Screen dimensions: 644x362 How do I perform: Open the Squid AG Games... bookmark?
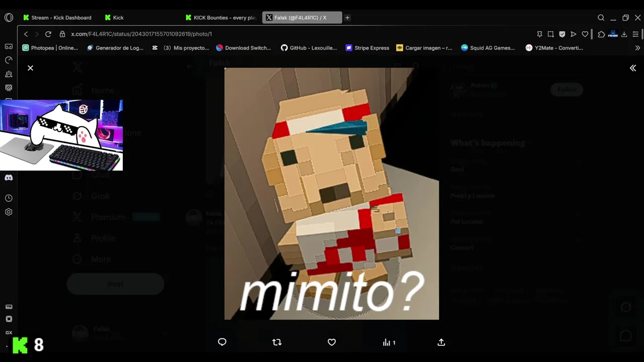(x=488, y=48)
